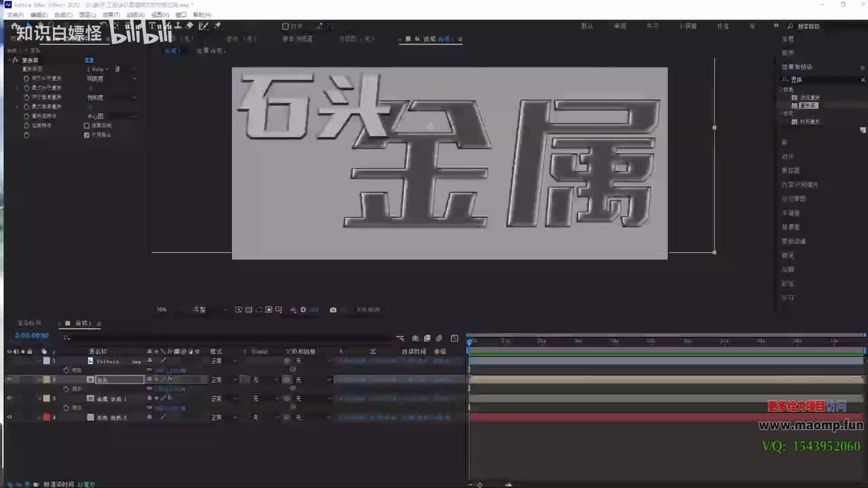Image resolution: width=868 pixels, height=488 pixels.
Task: Expand max horizontal displacement property
Action: pyautogui.click(x=18, y=88)
